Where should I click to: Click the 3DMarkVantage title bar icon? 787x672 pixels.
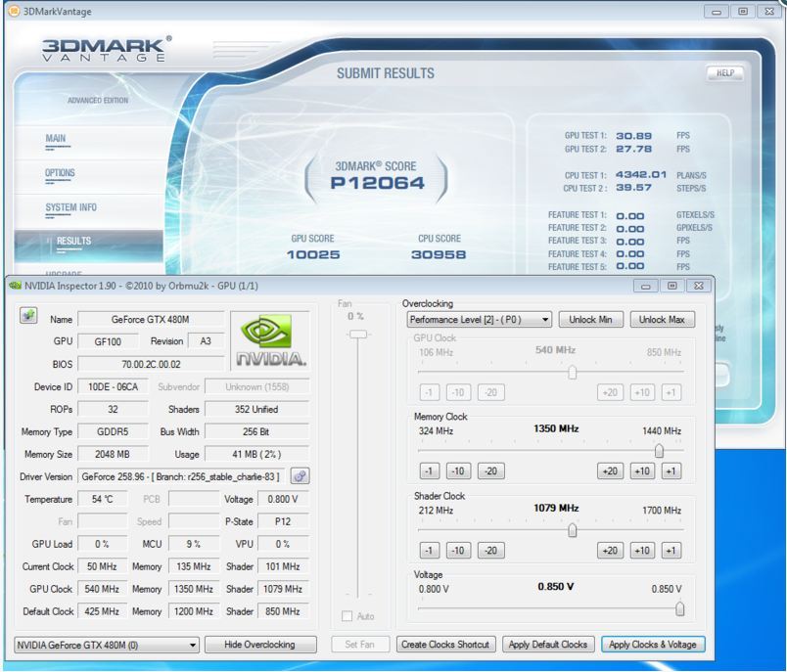coord(14,11)
